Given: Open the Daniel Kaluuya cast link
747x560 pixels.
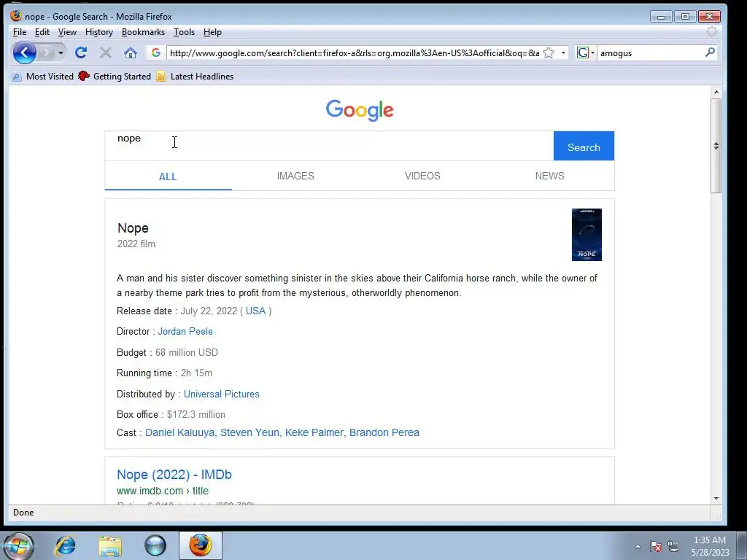Looking at the screenshot, I should click(179, 432).
